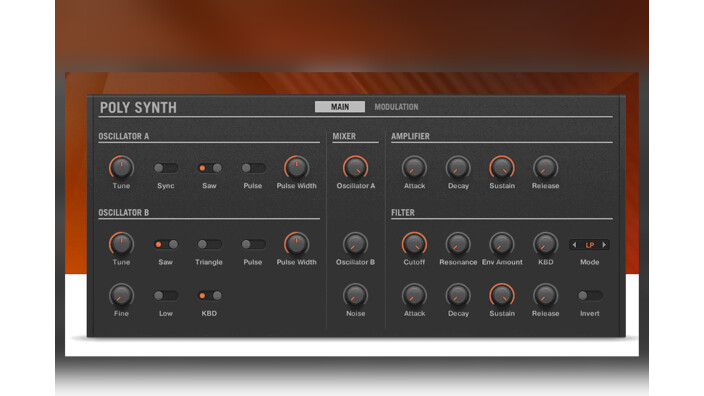The width and height of the screenshot is (704, 396).
Task: Click the Mode label under the filter selector
Action: coord(590,262)
